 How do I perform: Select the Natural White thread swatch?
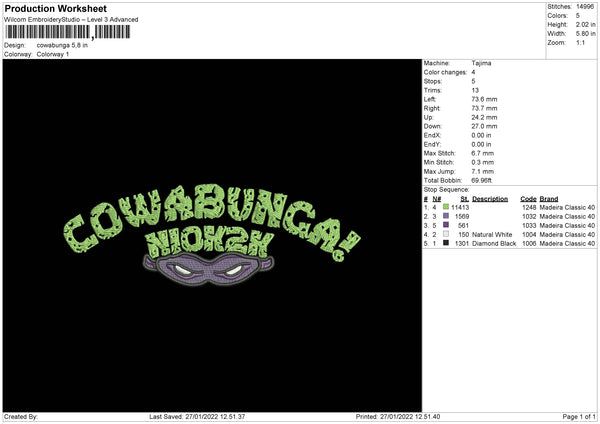click(446, 234)
